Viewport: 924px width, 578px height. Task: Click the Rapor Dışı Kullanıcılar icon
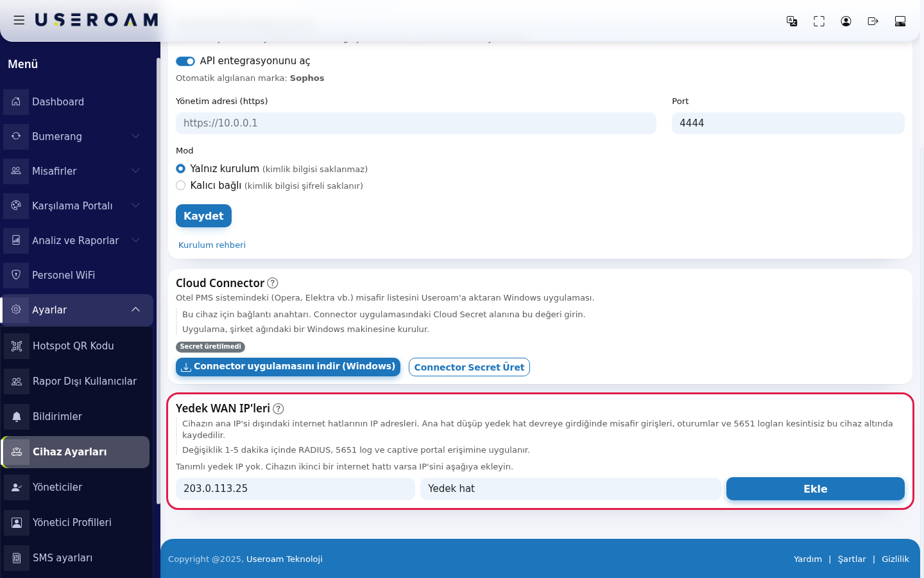click(x=17, y=381)
